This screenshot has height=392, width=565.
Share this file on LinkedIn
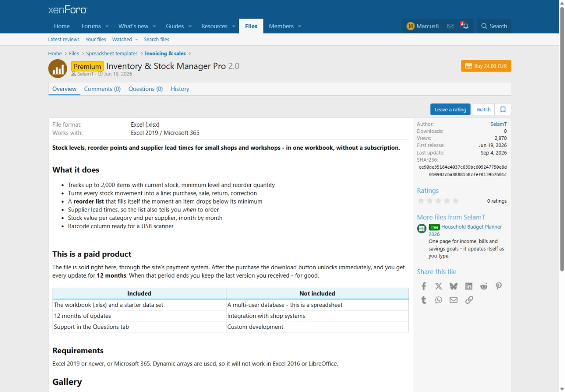[469, 286]
